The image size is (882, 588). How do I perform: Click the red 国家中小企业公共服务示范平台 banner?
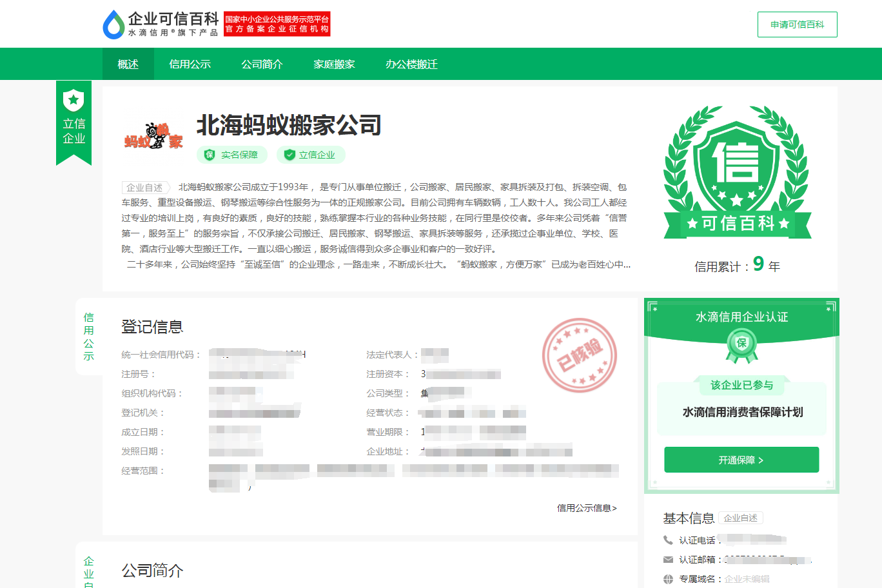277,23
